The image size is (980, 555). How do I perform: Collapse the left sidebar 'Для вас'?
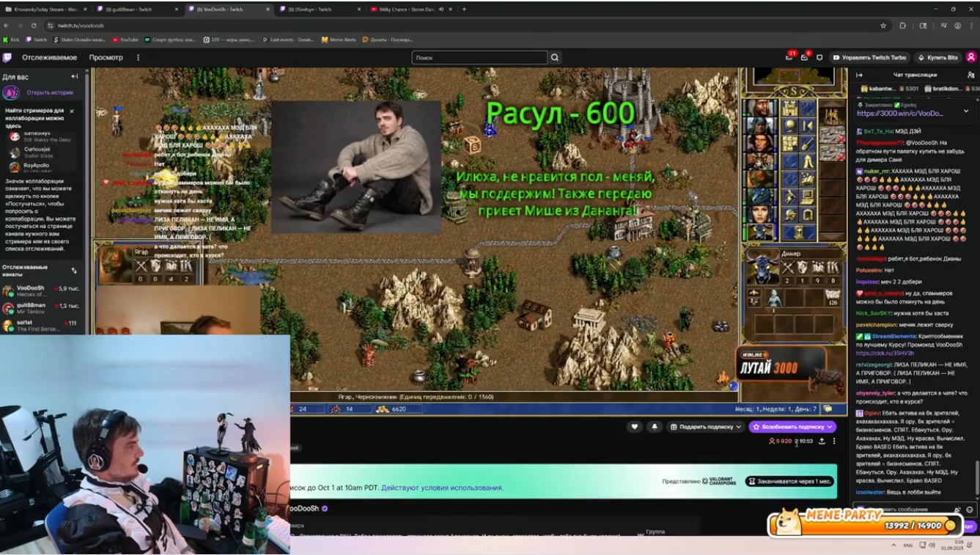tap(74, 76)
